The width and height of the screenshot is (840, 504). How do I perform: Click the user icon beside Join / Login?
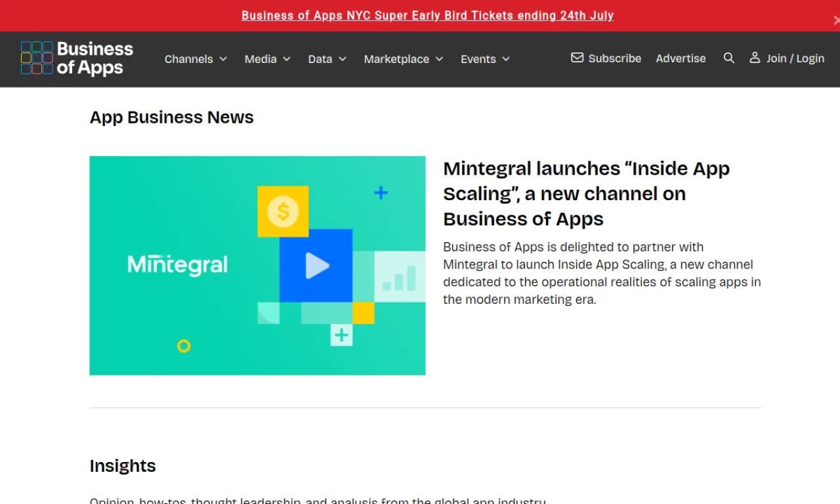755,58
